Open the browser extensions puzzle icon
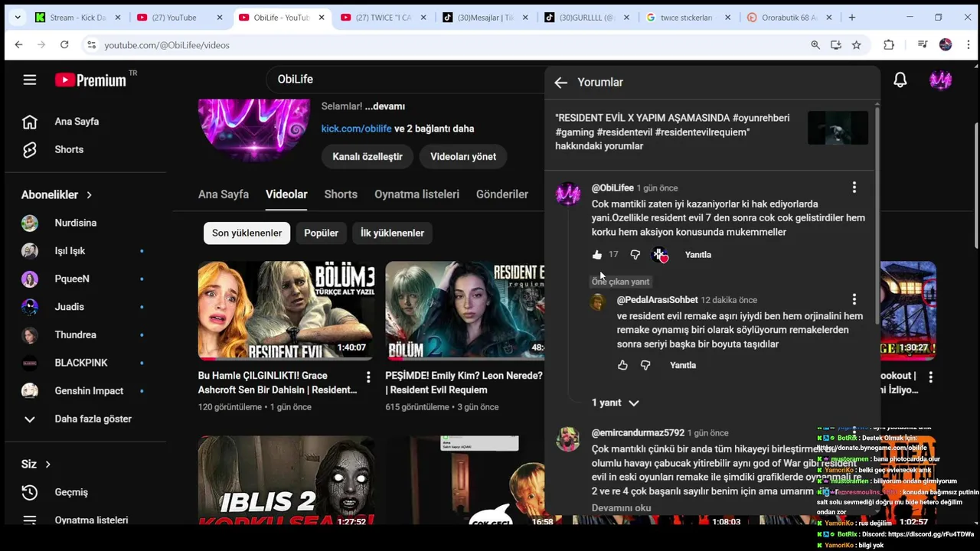 pos(889,45)
